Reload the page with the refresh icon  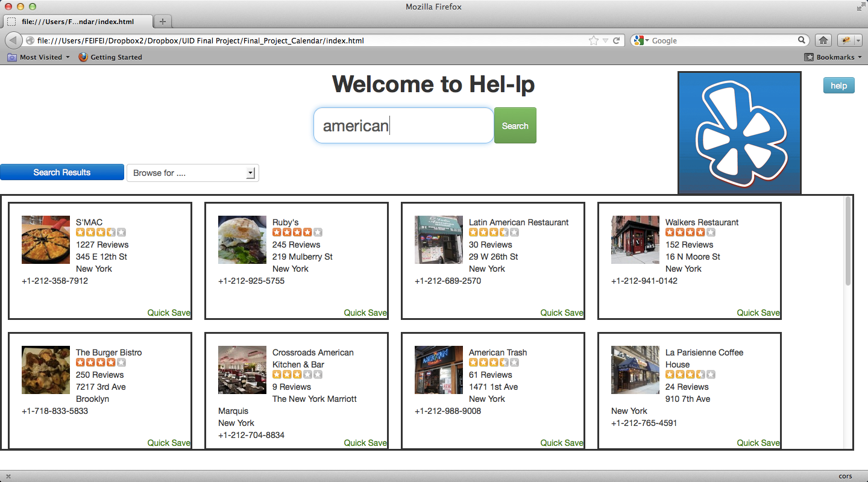click(x=617, y=40)
